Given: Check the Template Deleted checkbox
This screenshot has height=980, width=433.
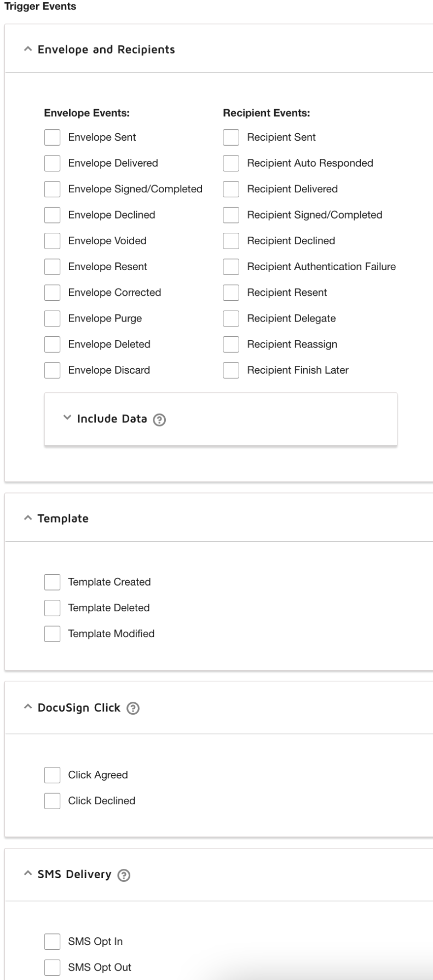Looking at the screenshot, I should 53,608.
